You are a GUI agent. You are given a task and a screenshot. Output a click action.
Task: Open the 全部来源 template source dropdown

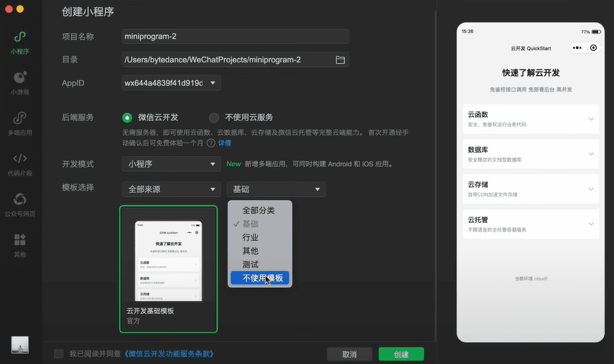[171, 190]
